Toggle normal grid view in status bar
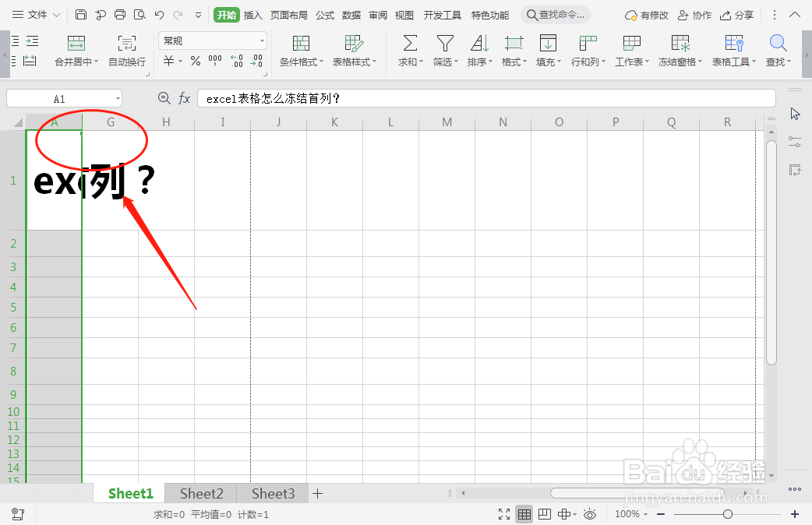The width and height of the screenshot is (812, 525). tap(524, 514)
